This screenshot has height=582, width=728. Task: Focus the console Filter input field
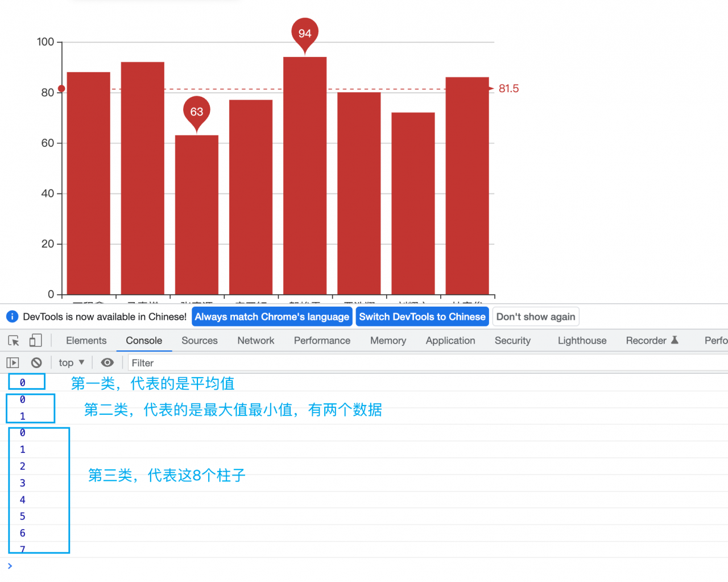(427, 363)
